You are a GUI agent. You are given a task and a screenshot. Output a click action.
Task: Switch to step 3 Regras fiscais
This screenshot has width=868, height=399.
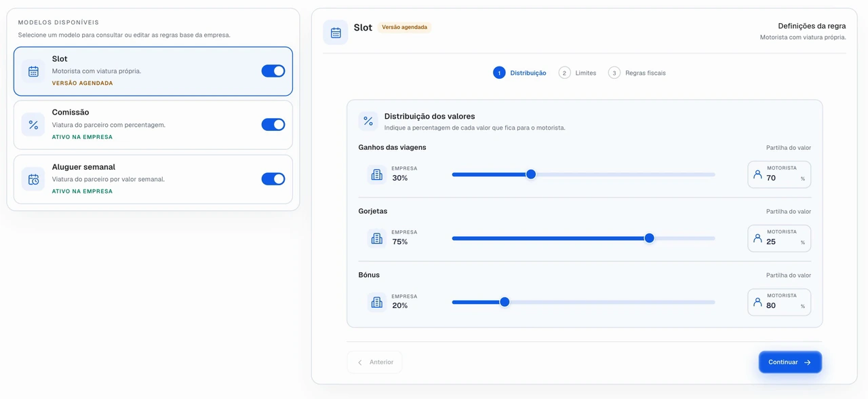637,73
